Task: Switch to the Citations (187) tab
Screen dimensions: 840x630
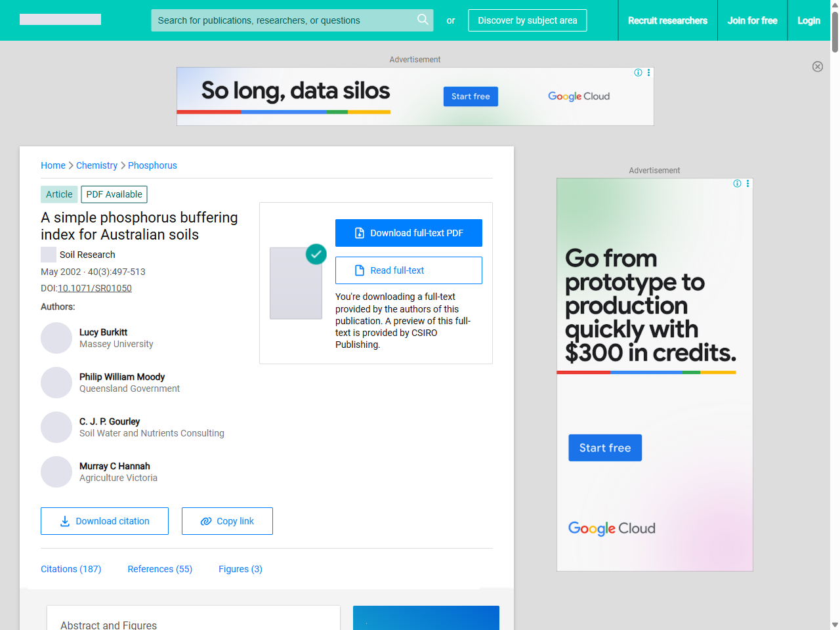Action: pos(71,569)
